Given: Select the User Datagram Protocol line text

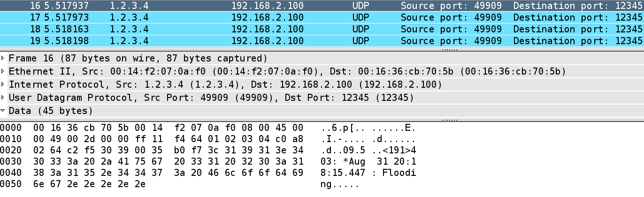Looking at the screenshot, I should [211, 98].
